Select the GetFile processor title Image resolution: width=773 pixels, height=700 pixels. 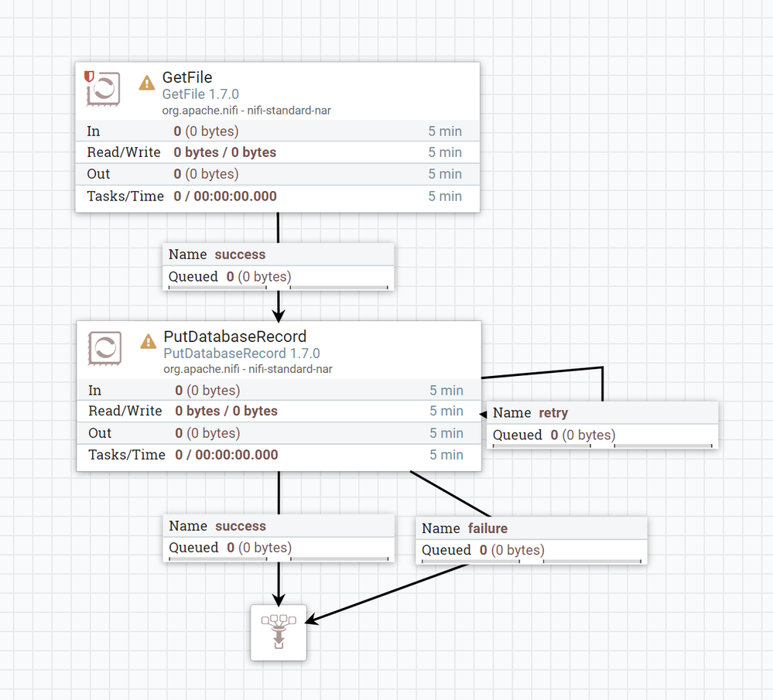[x=187, y=77]
